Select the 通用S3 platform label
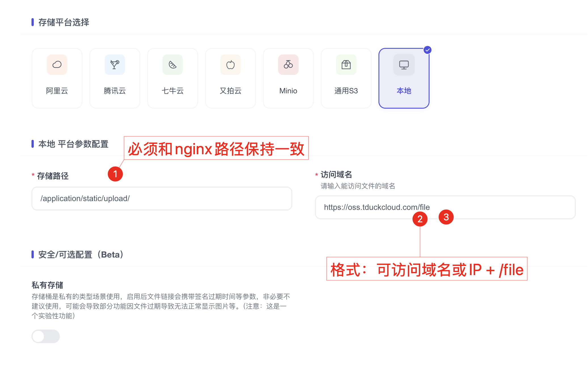This screenshot has height=367, width=588. pos(346,91)
